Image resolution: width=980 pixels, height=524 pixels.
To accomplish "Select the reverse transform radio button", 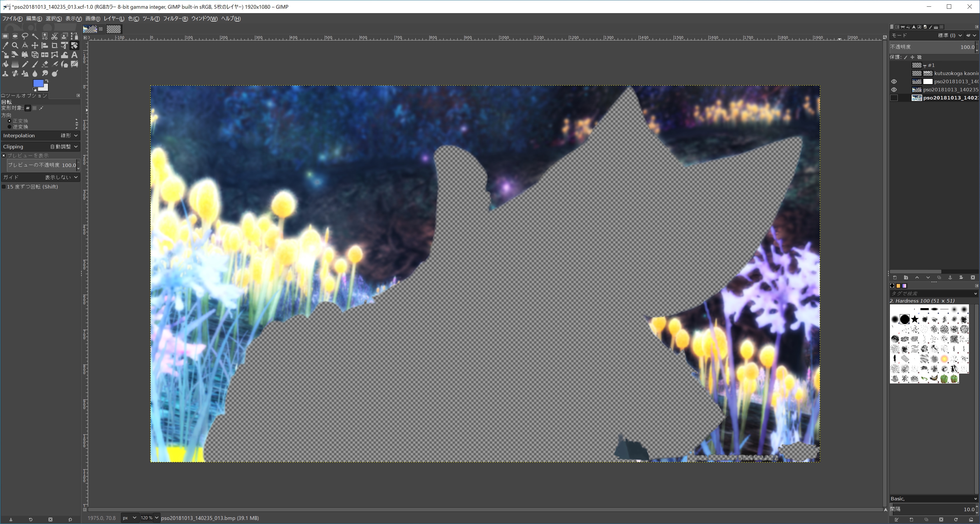I will click(x=10, y=127).
